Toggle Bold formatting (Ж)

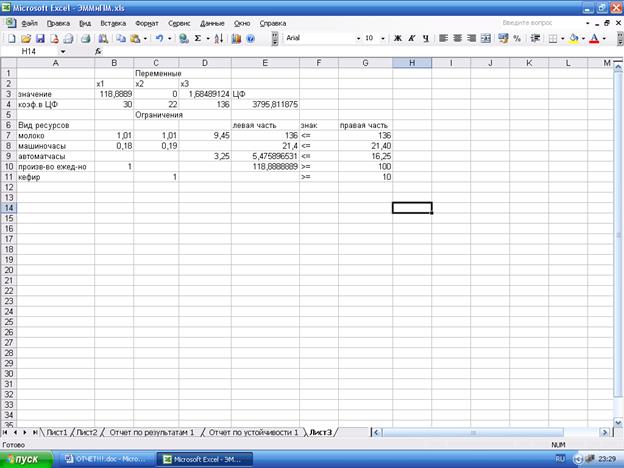click(x=397, y=38)
